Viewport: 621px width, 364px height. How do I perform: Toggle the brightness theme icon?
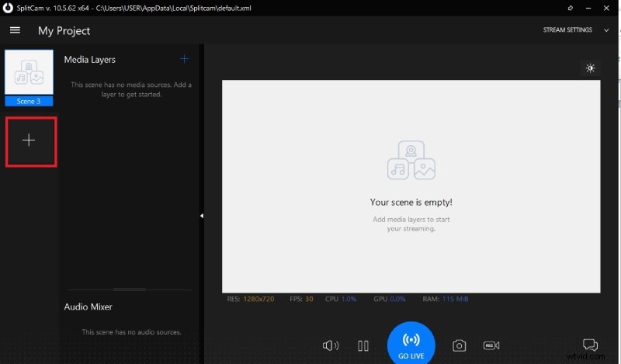click(590, 68)
